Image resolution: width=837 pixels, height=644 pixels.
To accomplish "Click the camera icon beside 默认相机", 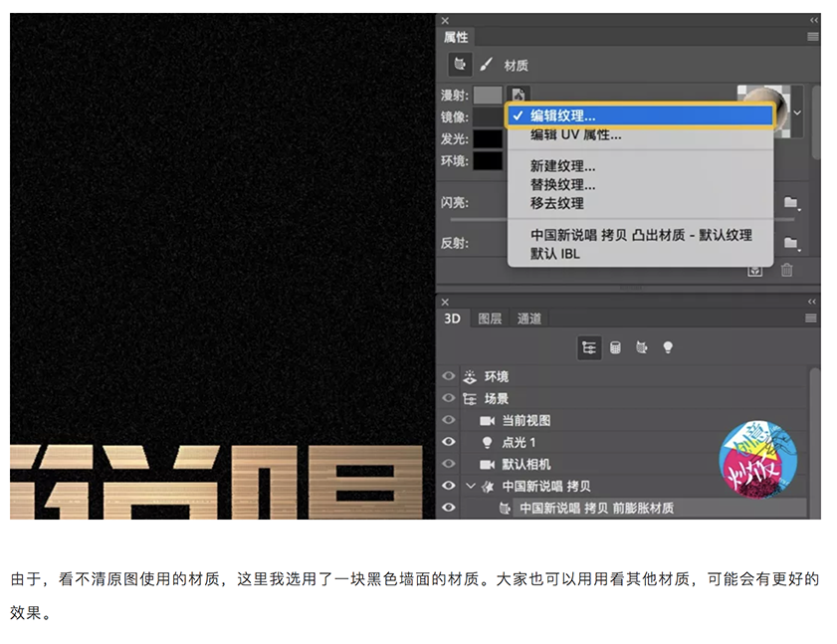I will pos(487,465).
